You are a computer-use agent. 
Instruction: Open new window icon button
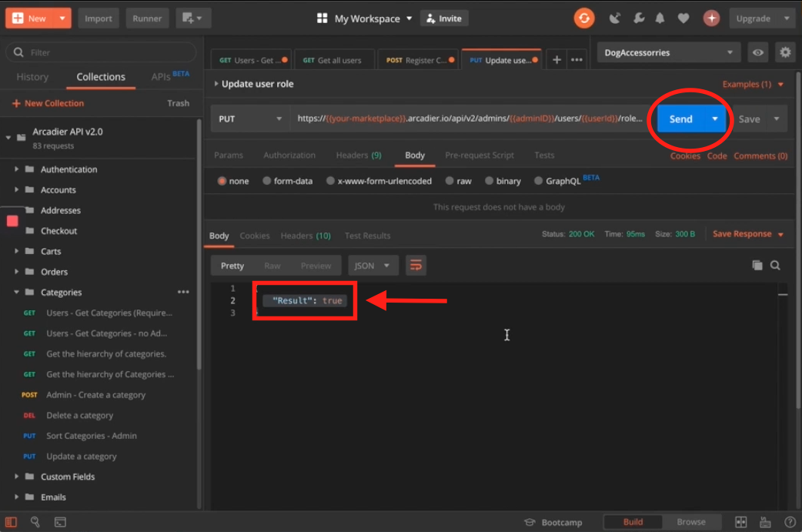(x=192, y=18)
